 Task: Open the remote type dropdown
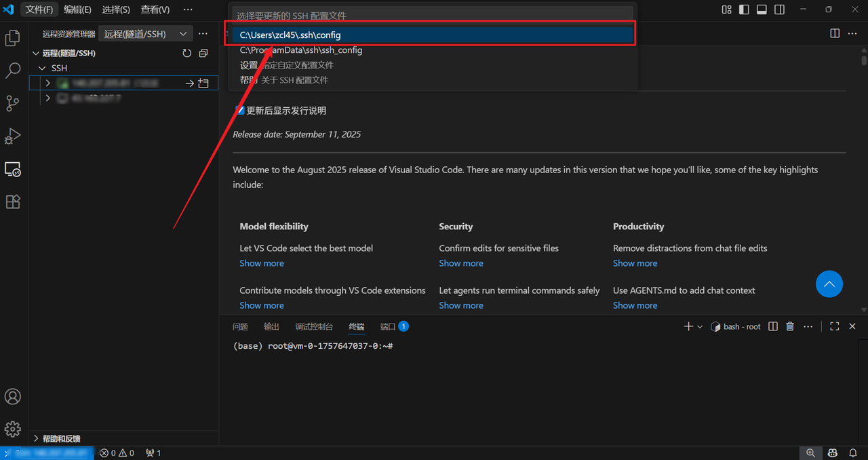coord(146,33)
